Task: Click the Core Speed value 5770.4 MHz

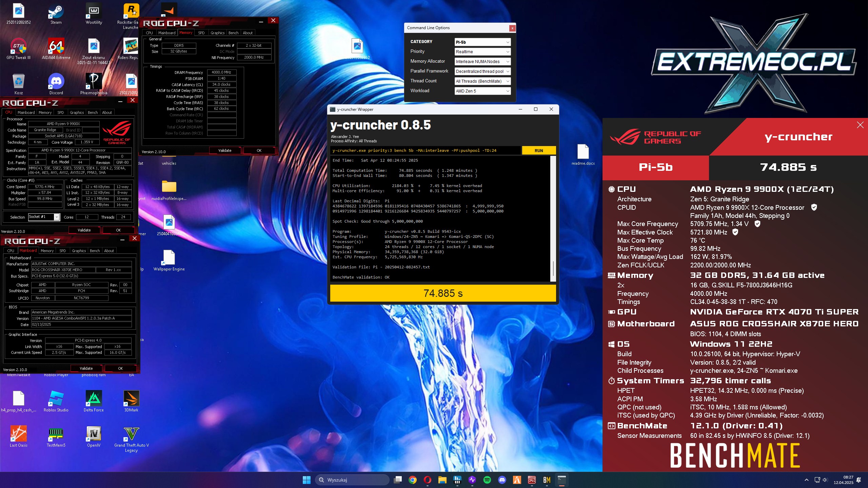Action: (45, 187)
